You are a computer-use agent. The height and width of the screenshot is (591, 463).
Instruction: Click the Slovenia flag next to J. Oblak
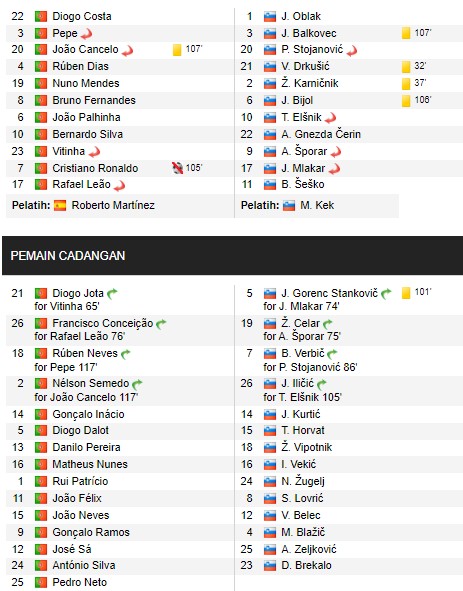coord(270,17)
